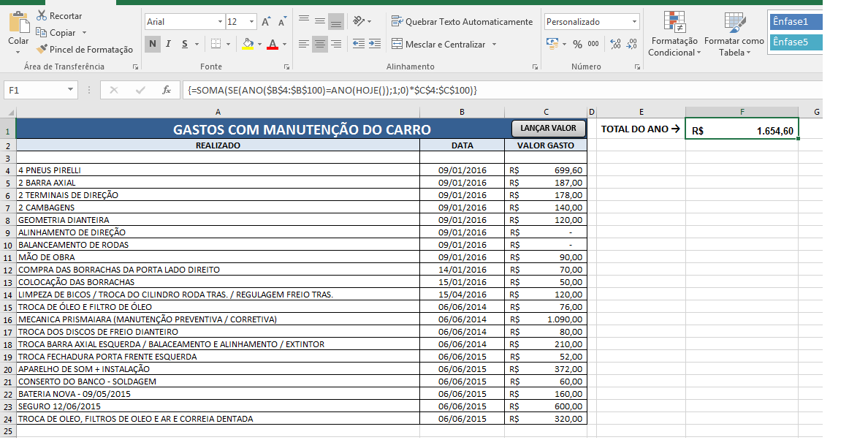Open fill color dropdown arrow
The image size is (868, 440).
coord(259,45)
